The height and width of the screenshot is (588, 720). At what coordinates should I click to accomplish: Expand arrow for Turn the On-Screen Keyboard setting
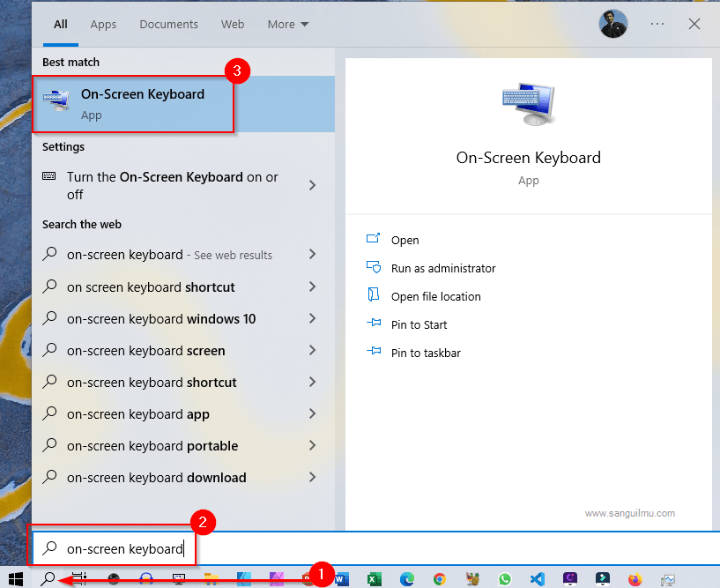pos(313,186)
